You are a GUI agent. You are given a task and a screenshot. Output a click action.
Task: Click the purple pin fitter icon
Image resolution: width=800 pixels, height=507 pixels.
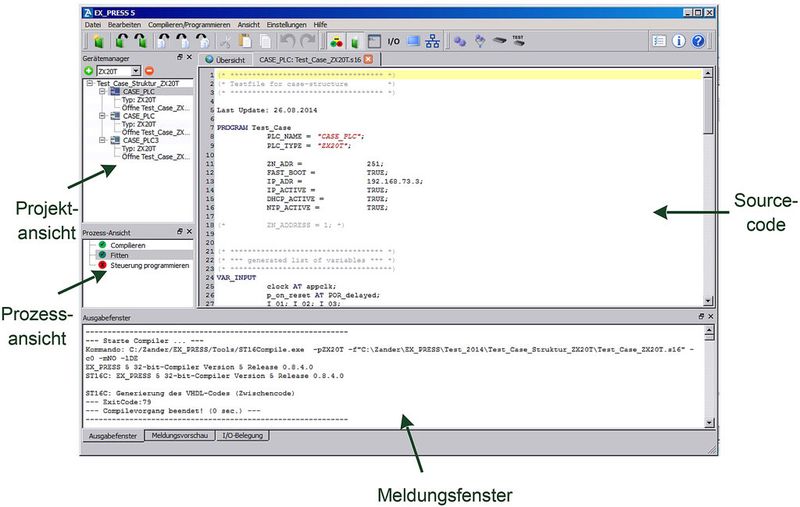(480, 41)
